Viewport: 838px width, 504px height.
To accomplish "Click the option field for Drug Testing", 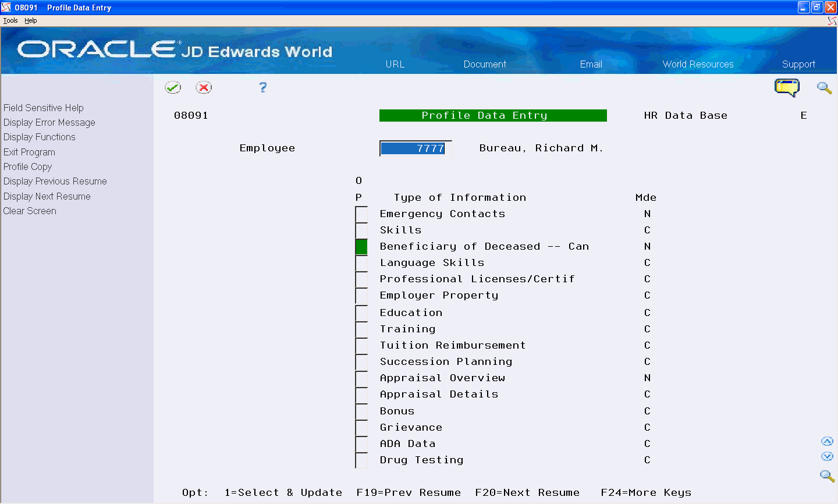I will (361, 460).
